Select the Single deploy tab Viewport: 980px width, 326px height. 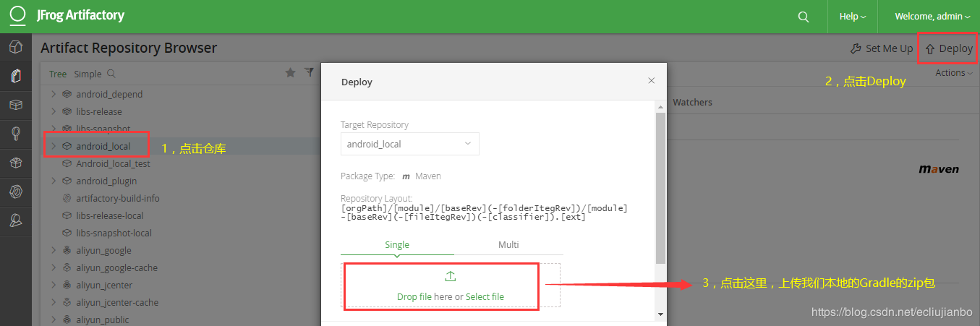tap(397, 244)
